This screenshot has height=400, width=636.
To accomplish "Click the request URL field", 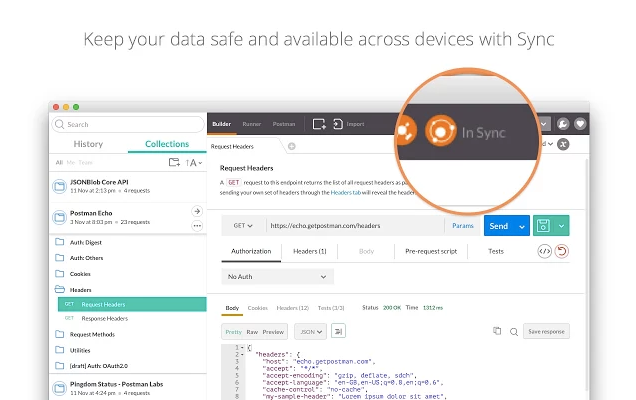I will [355, 226].
